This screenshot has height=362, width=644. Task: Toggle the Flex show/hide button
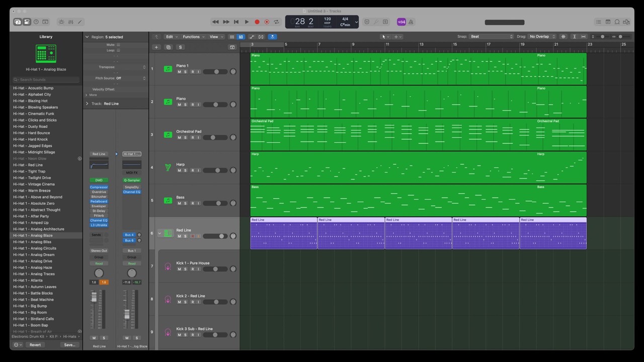pyautogui.click(x=261, y=37)
